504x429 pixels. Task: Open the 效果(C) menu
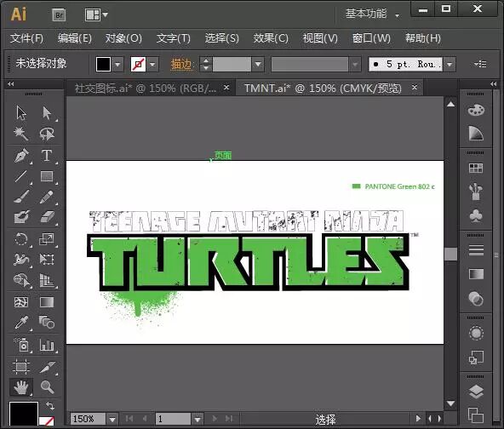[271, 38]
